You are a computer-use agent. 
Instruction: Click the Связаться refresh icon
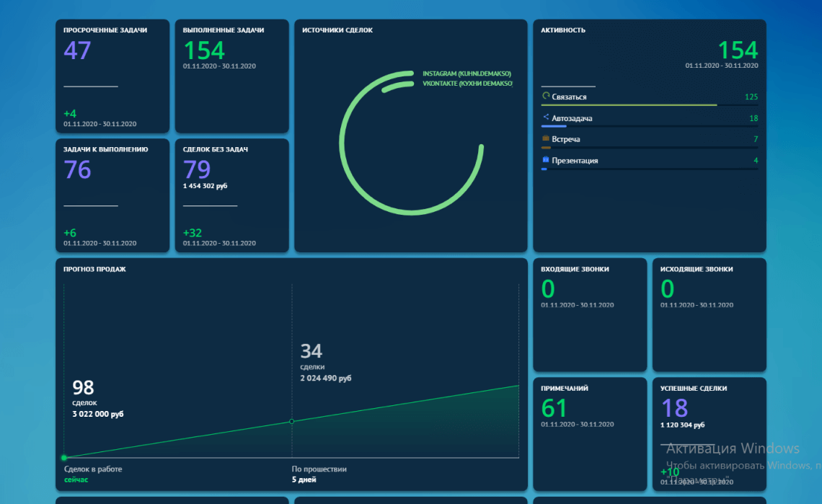point(546,96)
